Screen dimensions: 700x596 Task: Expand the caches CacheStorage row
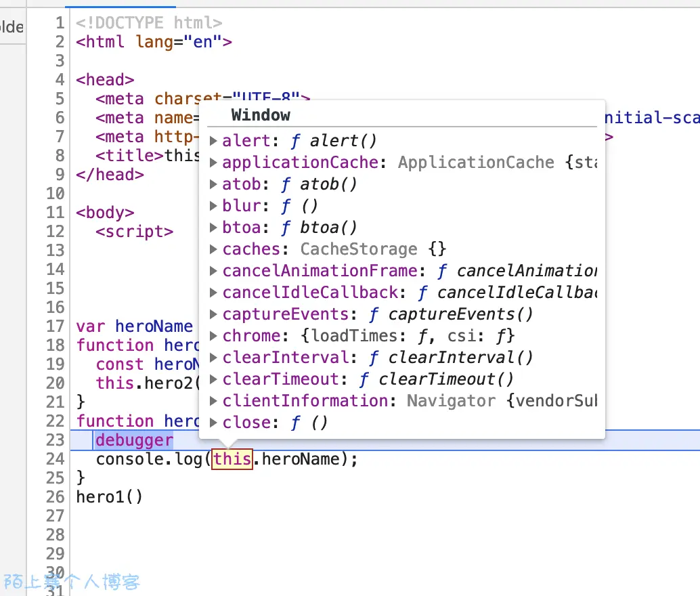pos(213,249)
